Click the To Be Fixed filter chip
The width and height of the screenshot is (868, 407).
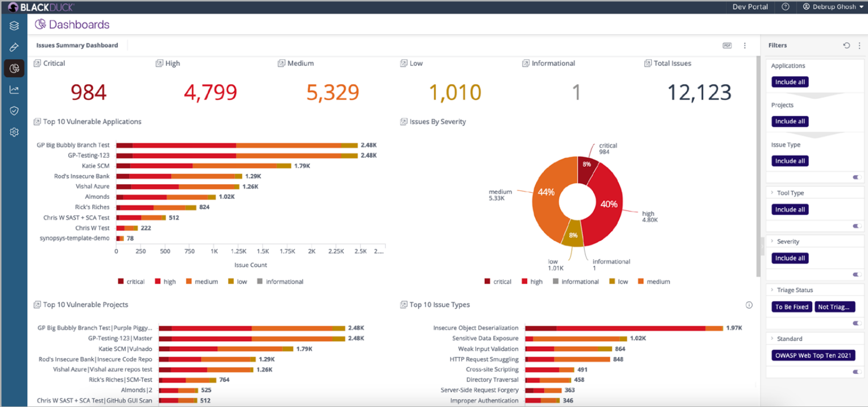[x=791, y=307]
